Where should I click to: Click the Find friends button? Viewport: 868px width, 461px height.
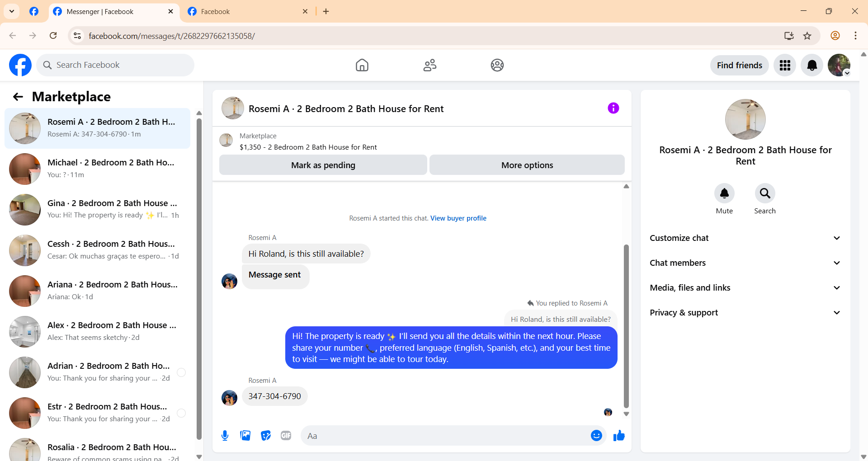coord(740,66)
